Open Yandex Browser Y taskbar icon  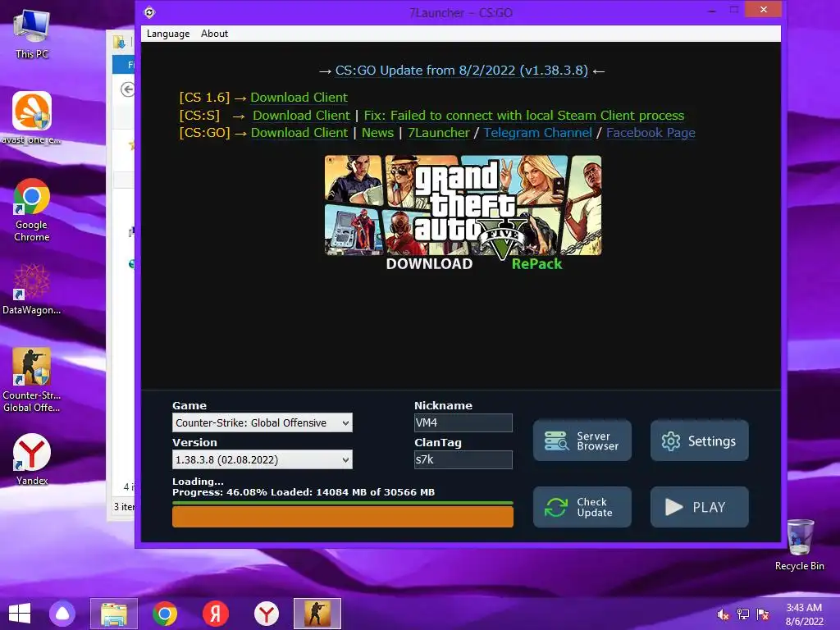coord(267,614)
